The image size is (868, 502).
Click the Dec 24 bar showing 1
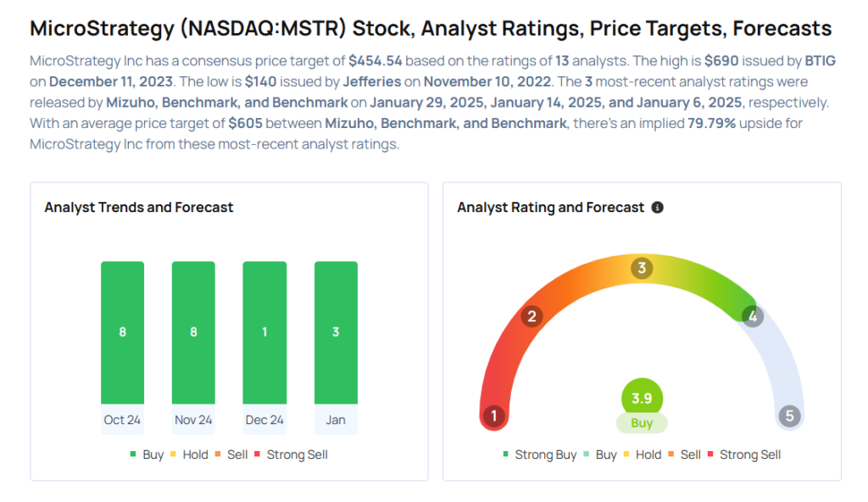pos(264,332)
